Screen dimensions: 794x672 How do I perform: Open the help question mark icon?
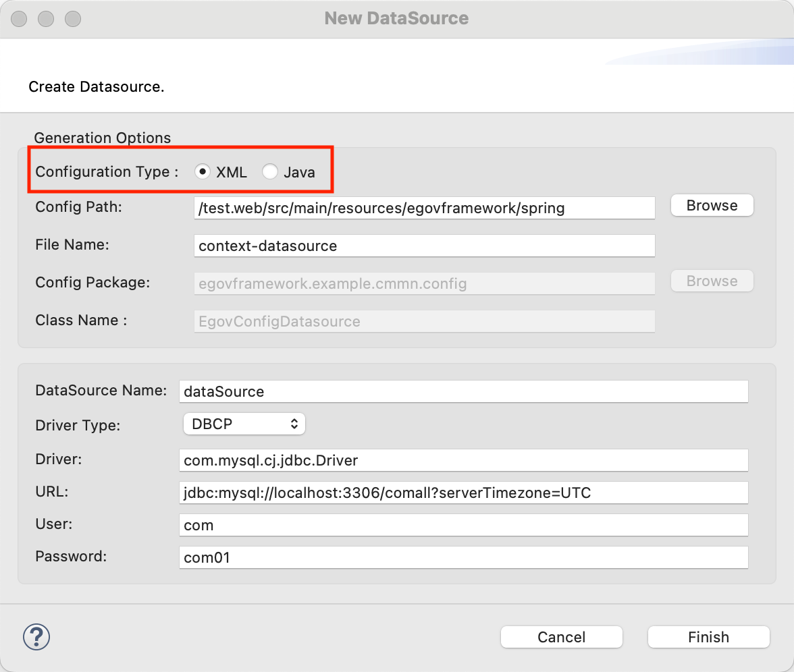pos(37,636)
